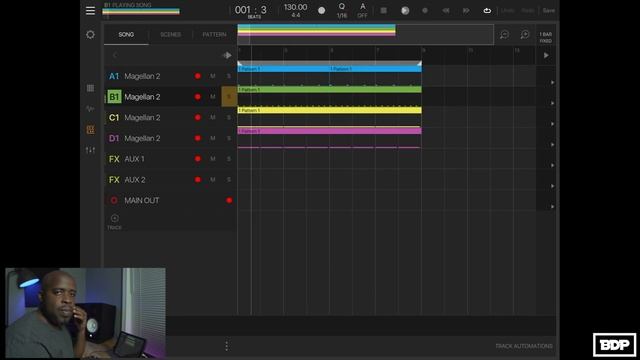Open TRACK AUTOMATIONS at the bottom
The width and height of the screenshot is (640, 360).
524,346
